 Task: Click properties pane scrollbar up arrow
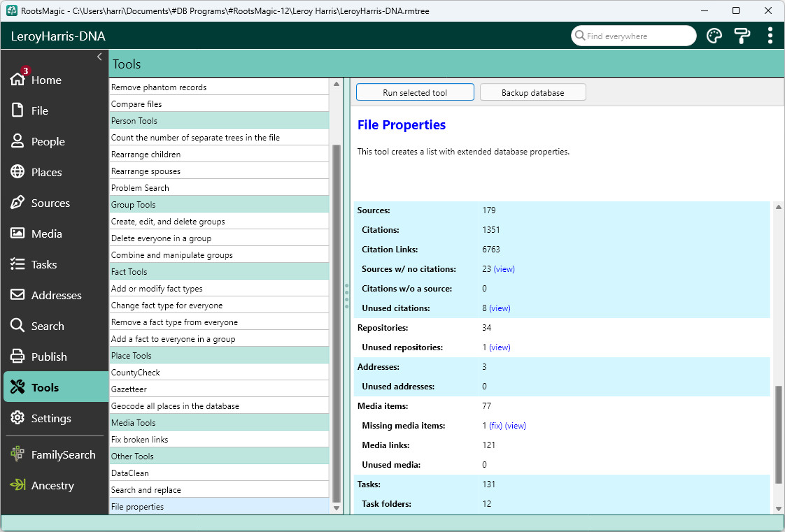coord(779,207)
